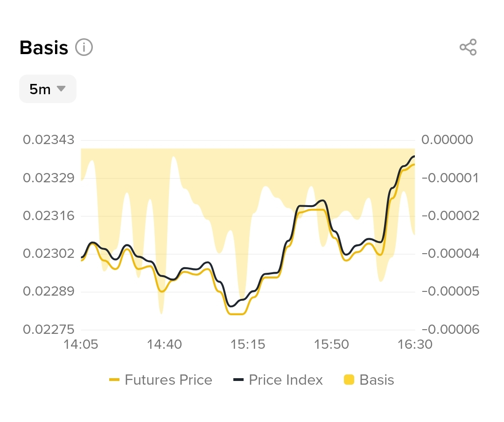
Task: Open the 5m interval dropdown
Action: [x=47, y=89]
